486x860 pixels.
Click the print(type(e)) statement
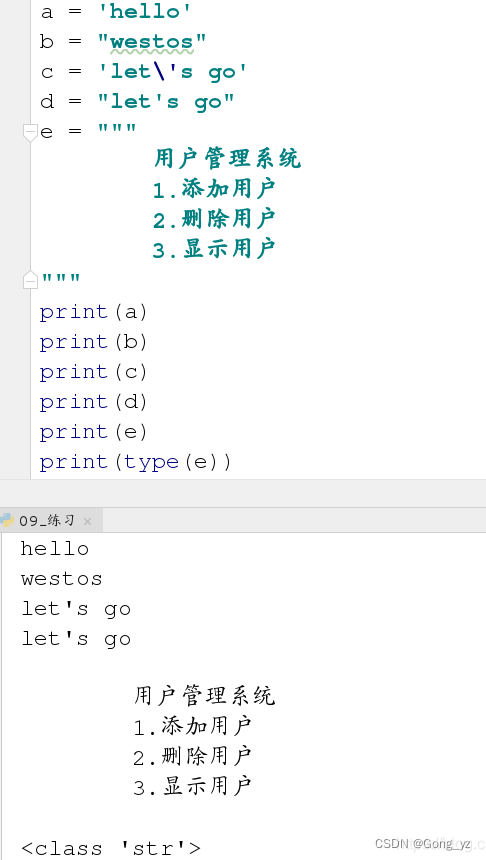pyautogui.click(x=136, y=462)
